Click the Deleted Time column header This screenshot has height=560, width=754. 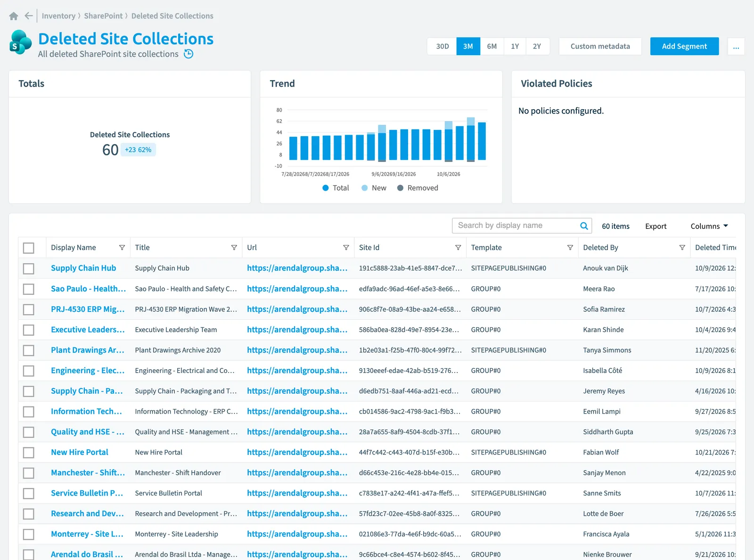tap(715, 247)
